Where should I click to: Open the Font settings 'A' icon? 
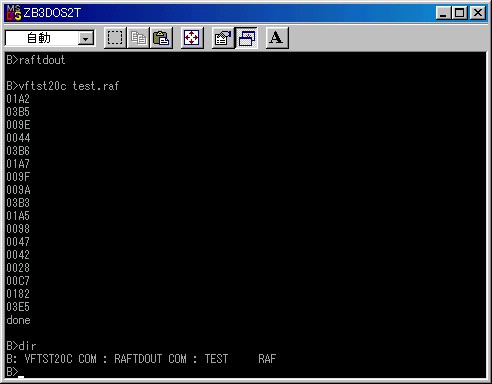(277, 38)
